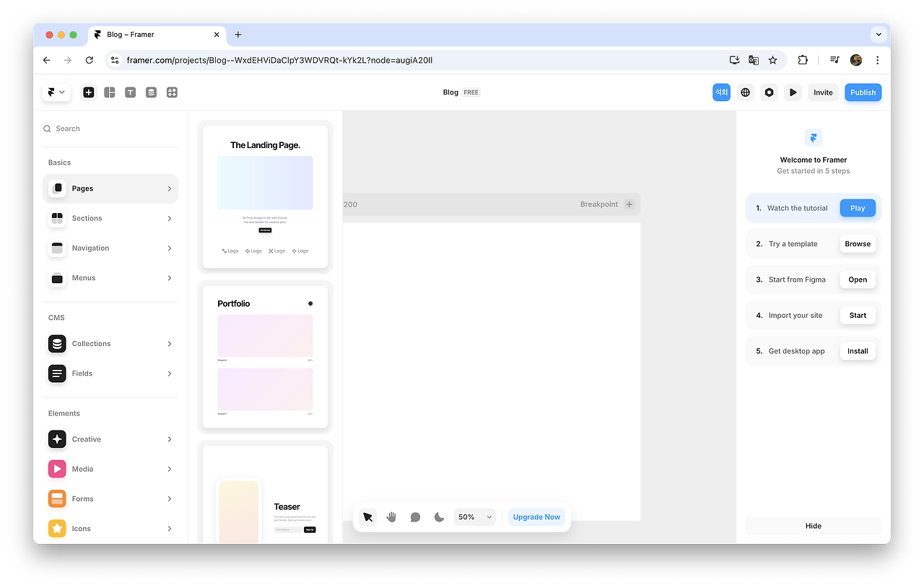Open the 50% zoom dropdown
The height and width of the screenshot is (588, 924).
[x=475, y=517]
